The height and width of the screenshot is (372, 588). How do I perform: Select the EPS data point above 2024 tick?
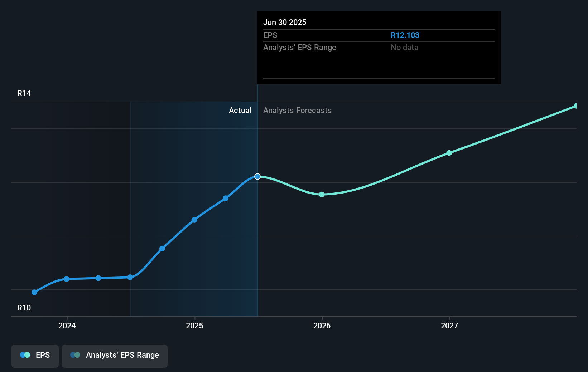coord(67,279)
